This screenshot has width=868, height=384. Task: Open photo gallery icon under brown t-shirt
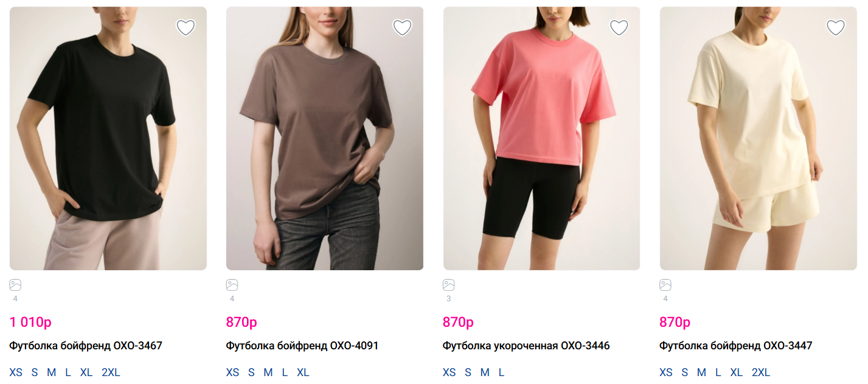tap(232, 285)
